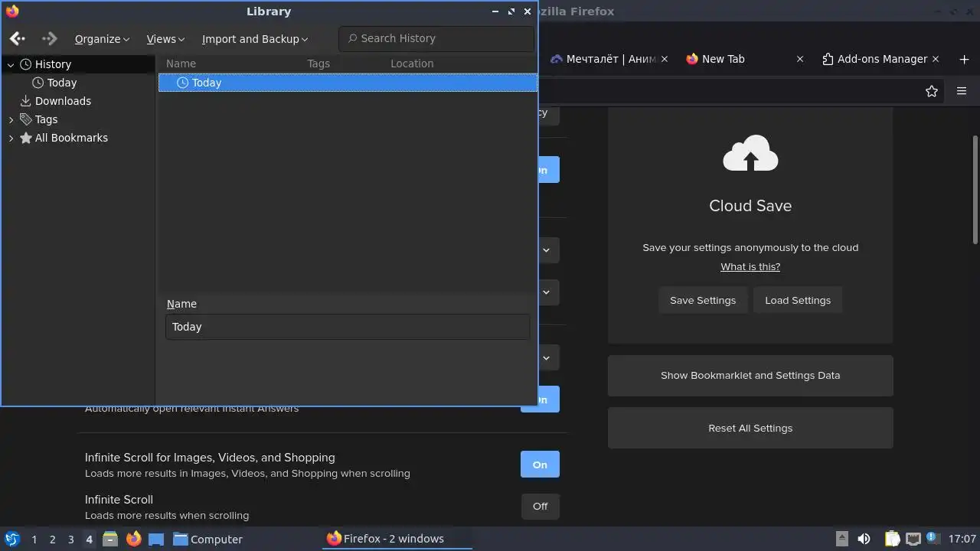Turn off Infinite Scroll for Images toggle
This screenshot has height=551, width=980.
pyautogui.click(x=540, y=465)
